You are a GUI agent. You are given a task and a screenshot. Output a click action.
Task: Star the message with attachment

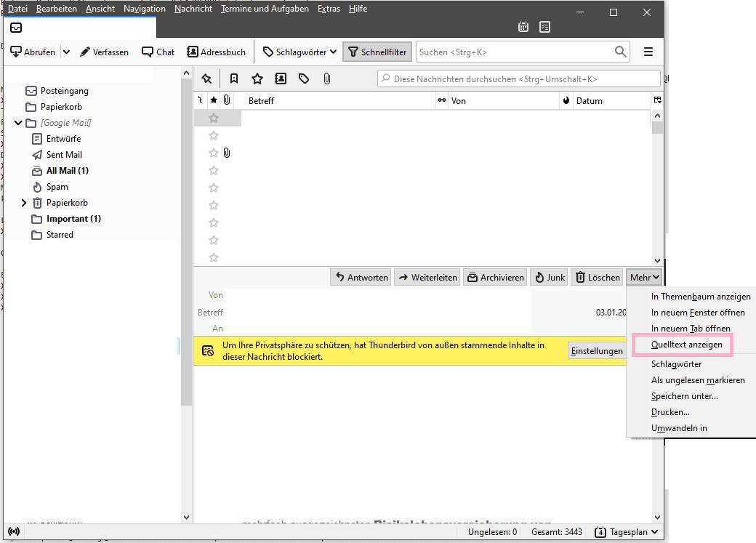[x=214, y=153]
